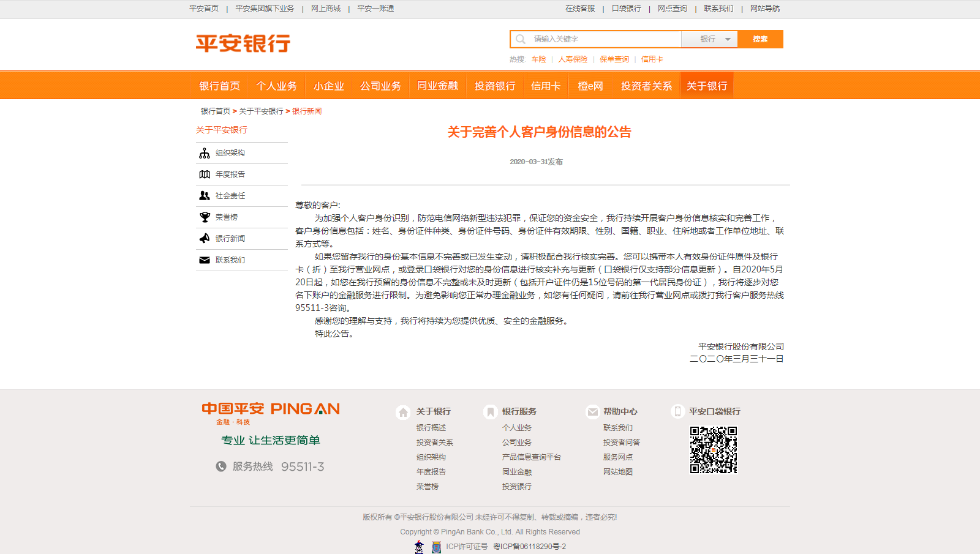
Task: Click hot search term 保单查询
Action: pyautogui.click(x=614, y=59)
